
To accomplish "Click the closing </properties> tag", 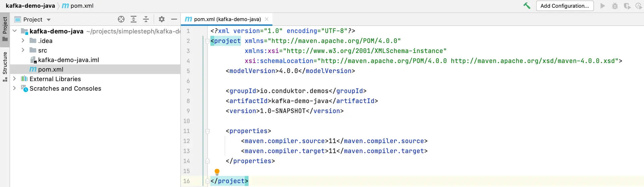I will 250,161.
